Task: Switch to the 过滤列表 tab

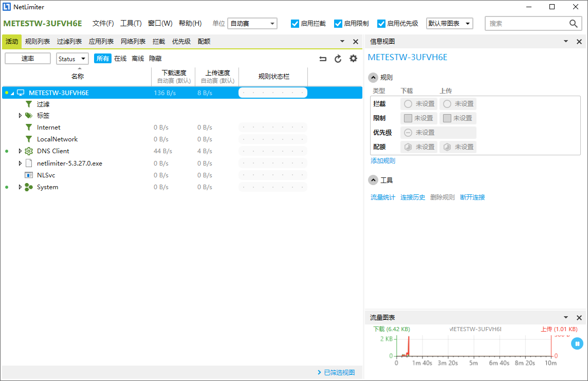Action: (x=69, y=42)
